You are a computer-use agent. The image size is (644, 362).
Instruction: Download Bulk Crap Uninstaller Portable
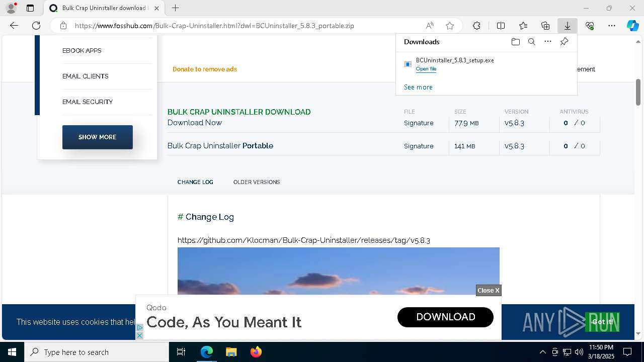pos(220,146)
